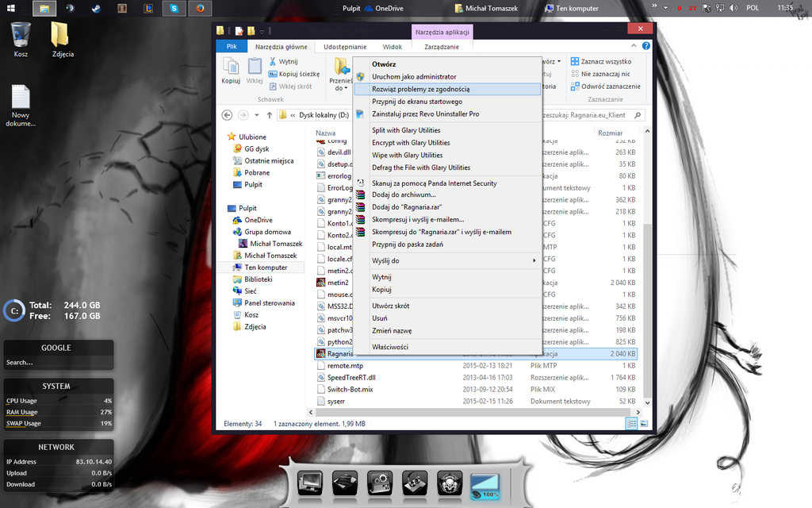Click the skull icon in the bottom dock
Image resolution: width=812 pixels, height=508 pixels.
[450, 483]
